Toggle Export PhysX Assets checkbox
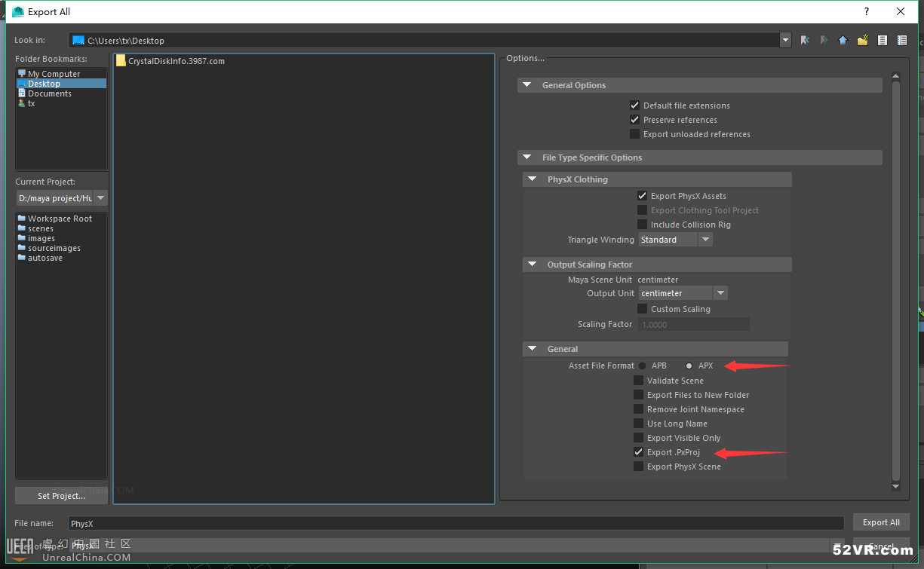924x569 pixels. (642, 196)
